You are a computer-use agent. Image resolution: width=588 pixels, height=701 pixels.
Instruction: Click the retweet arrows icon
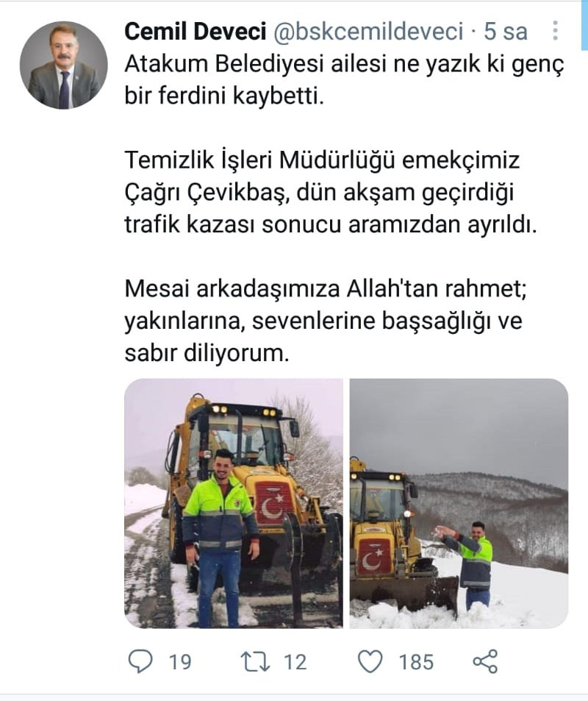coord(255,662)
